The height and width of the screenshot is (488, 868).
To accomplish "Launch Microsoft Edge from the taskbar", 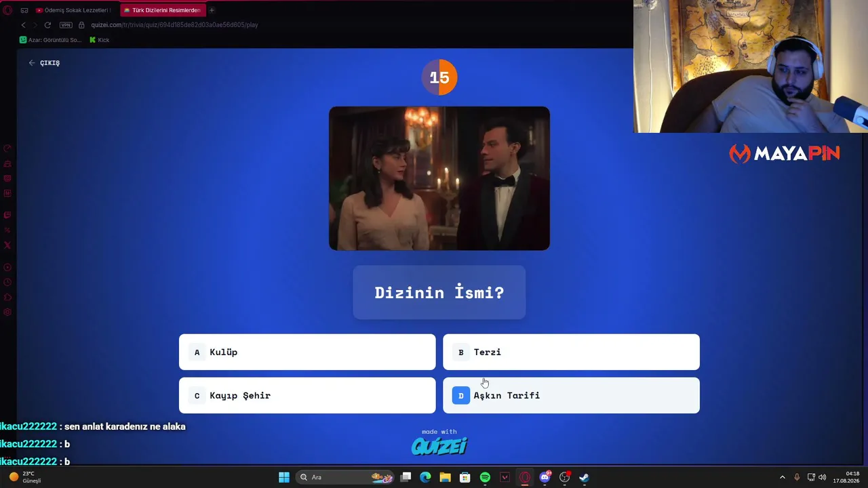I will (425, 477).
